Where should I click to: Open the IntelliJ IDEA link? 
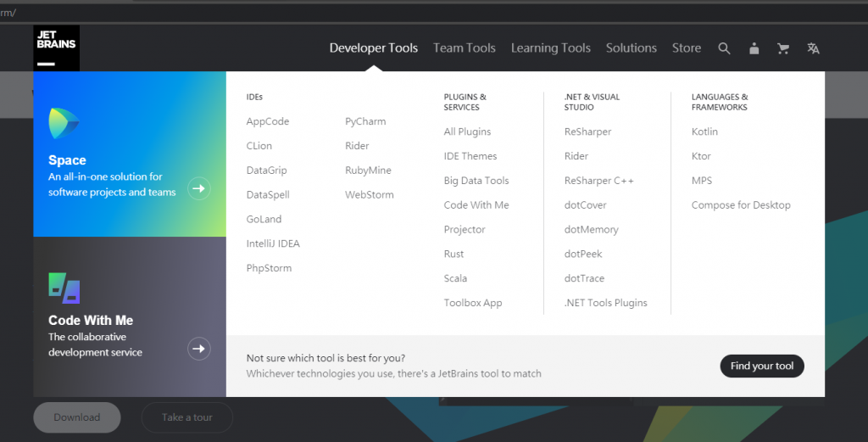click(273, 243)
